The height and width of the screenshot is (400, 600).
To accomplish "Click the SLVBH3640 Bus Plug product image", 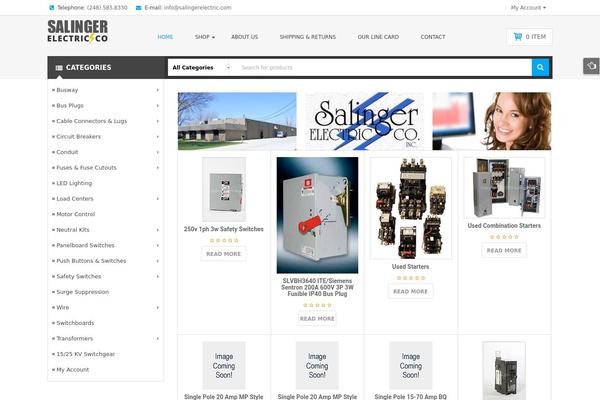I will (x=317, y=215).
